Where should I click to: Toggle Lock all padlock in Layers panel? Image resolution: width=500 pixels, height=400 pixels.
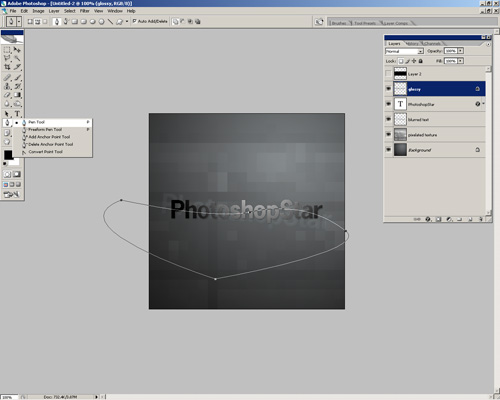point(420,61)
